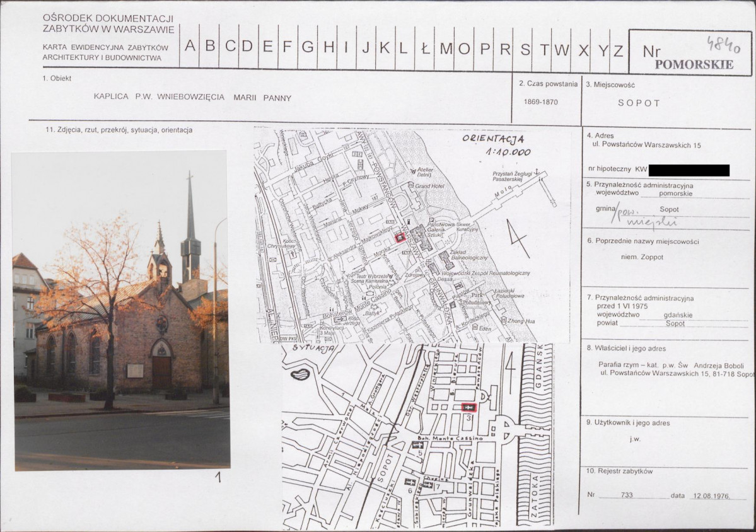Screen dimensions: 756x532
Task: Click register number 733 in Rejestr zabytków
Action: click(626, 495)
